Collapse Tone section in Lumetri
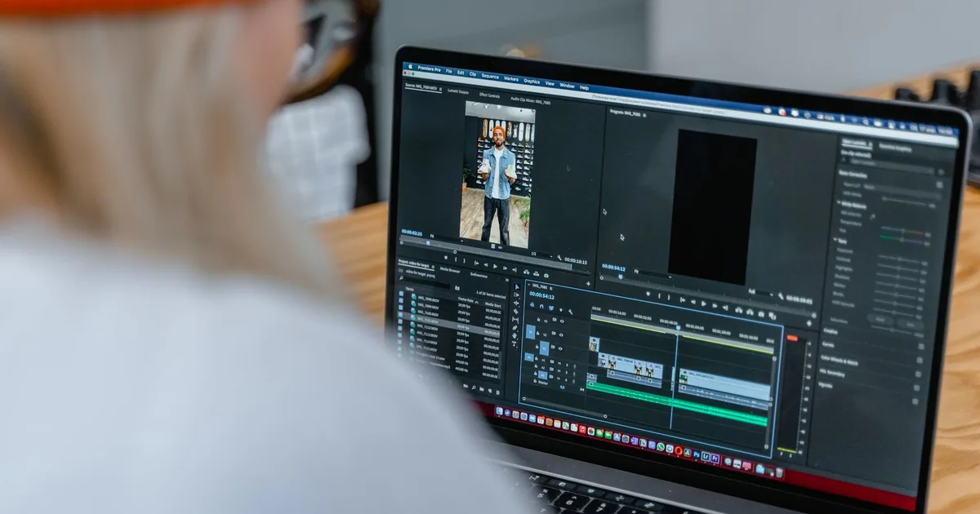This screenshot has width=980, height=514. (835, 239)
